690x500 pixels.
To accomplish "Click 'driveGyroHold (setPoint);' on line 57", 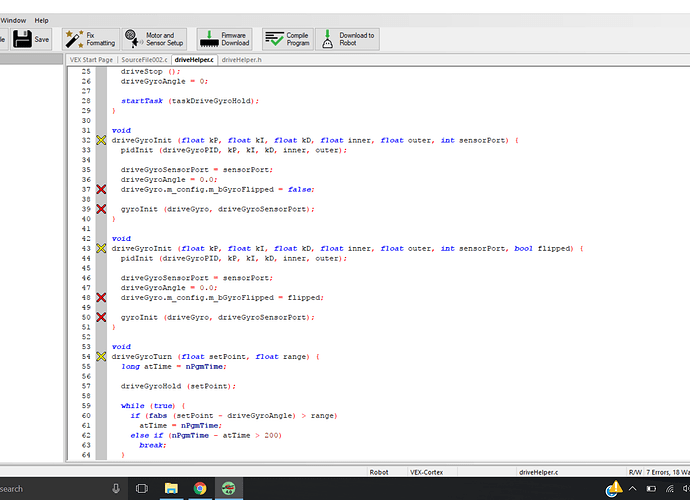I will [x=178, y=386].
